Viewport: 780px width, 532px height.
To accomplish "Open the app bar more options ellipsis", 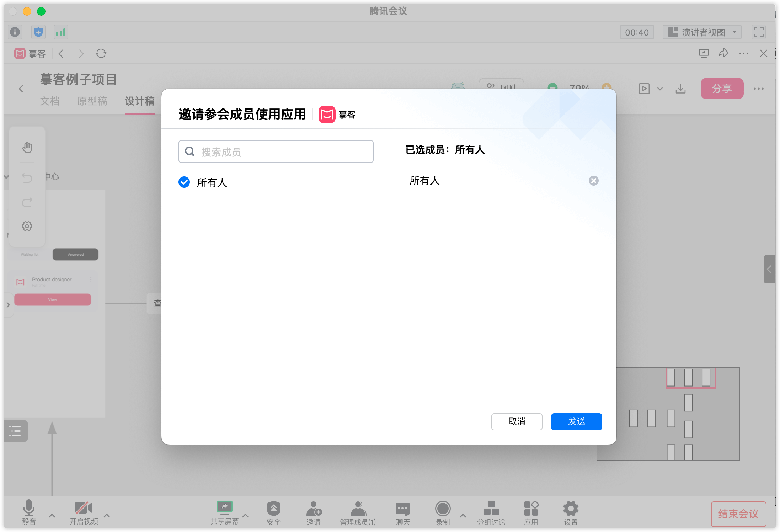I will [x=743, y=54].
